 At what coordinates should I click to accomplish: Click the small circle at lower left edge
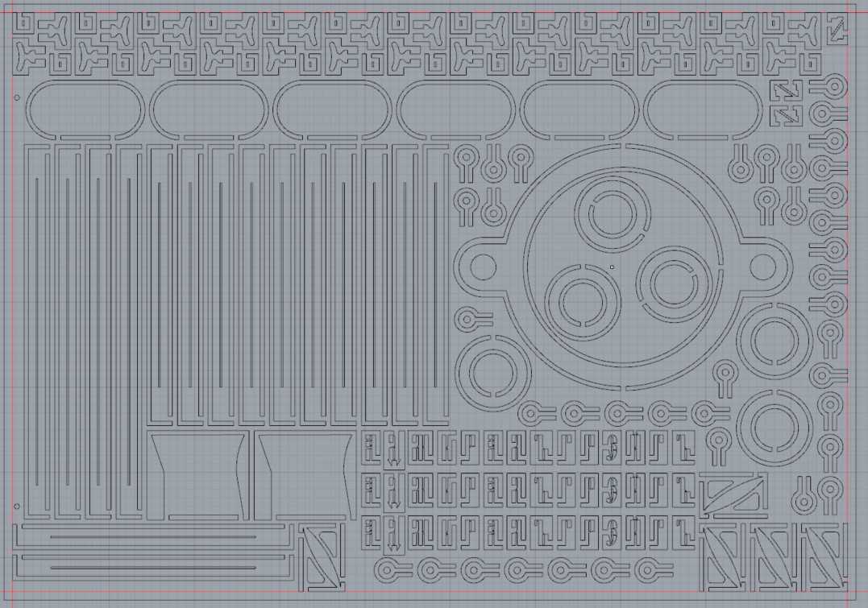[x=17, y=506]
